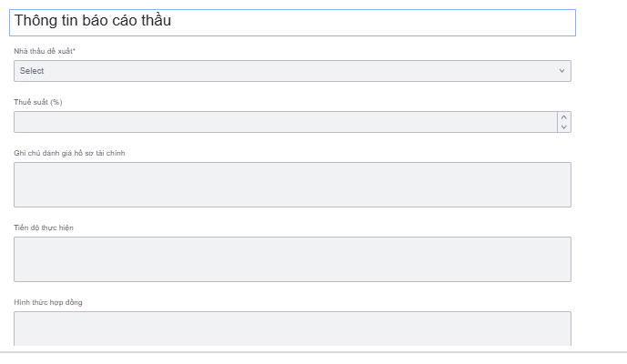The height and width of the screenshot is (364, 627).
Task: Click into the Tiến độ thực hiện textarea
Action: tap(292, 259)
